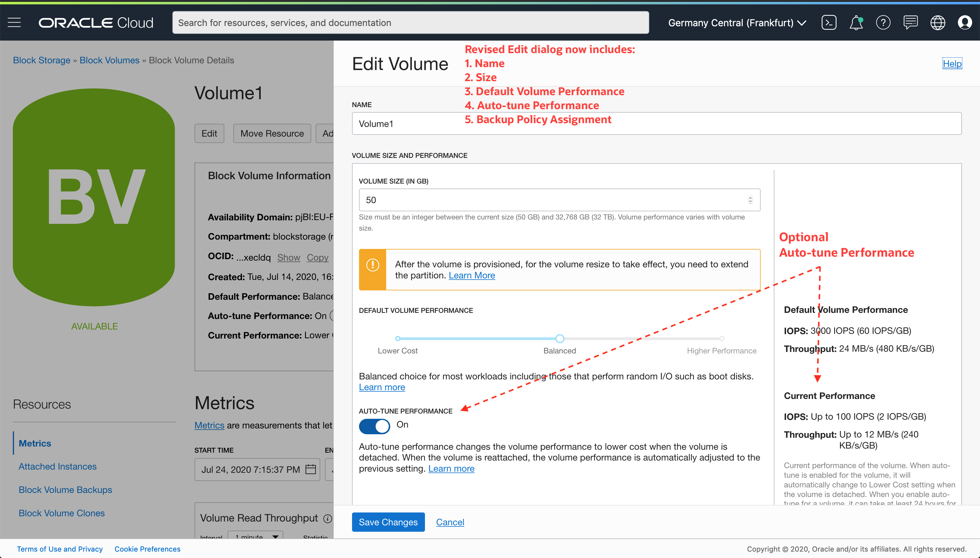This screenshot has height=558, width=980.
Task: Select Lower Cost point on performance slider
Action: [x=398, y=339]
